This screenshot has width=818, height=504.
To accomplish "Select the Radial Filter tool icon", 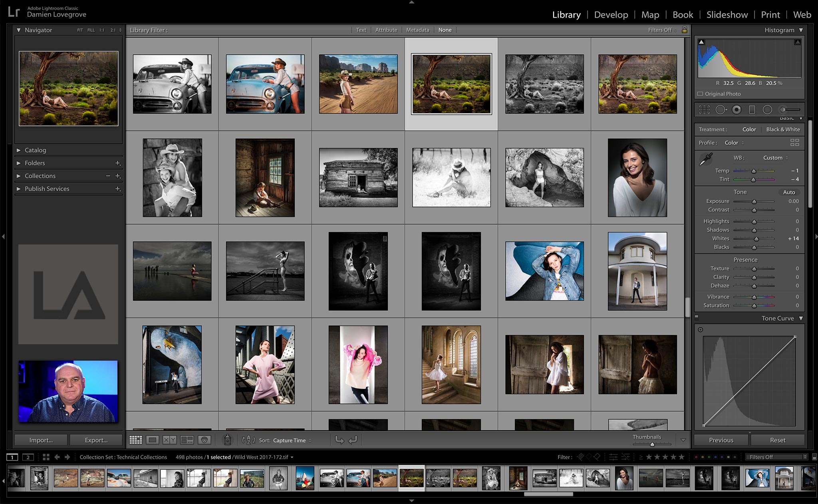I will pos(767,109).
